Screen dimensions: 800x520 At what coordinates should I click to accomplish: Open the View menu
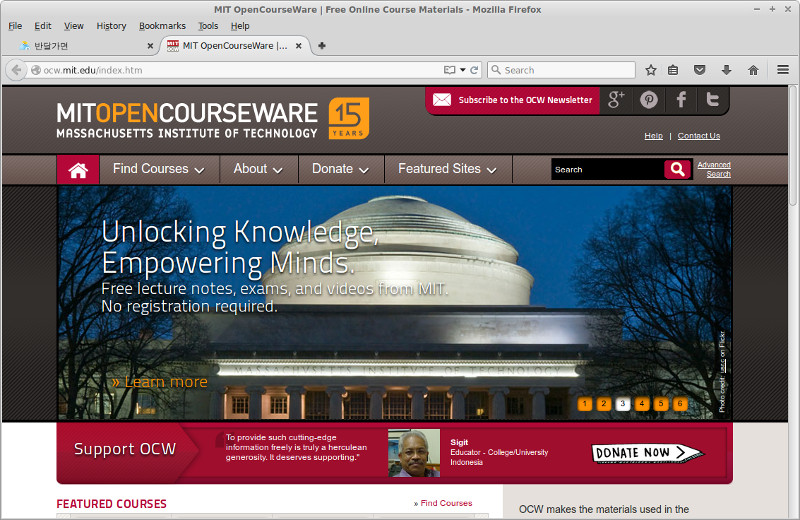(73, 26)
